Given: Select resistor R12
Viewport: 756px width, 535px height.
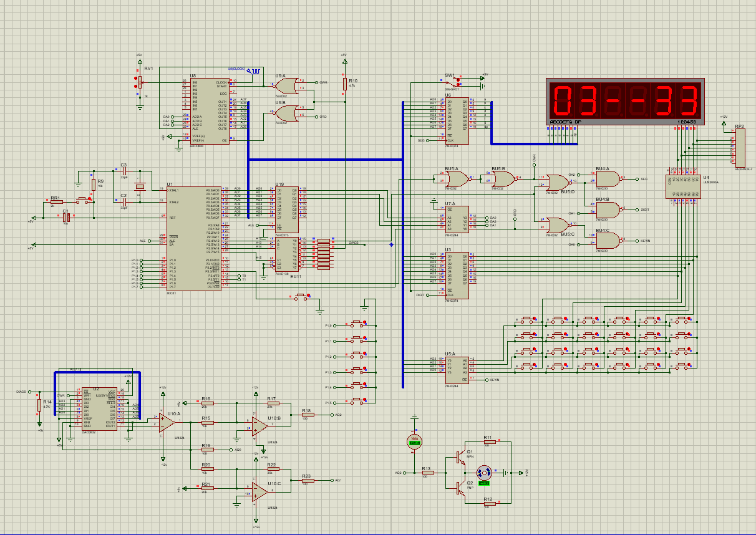Looking at the screenshot, I should [488, 503].
